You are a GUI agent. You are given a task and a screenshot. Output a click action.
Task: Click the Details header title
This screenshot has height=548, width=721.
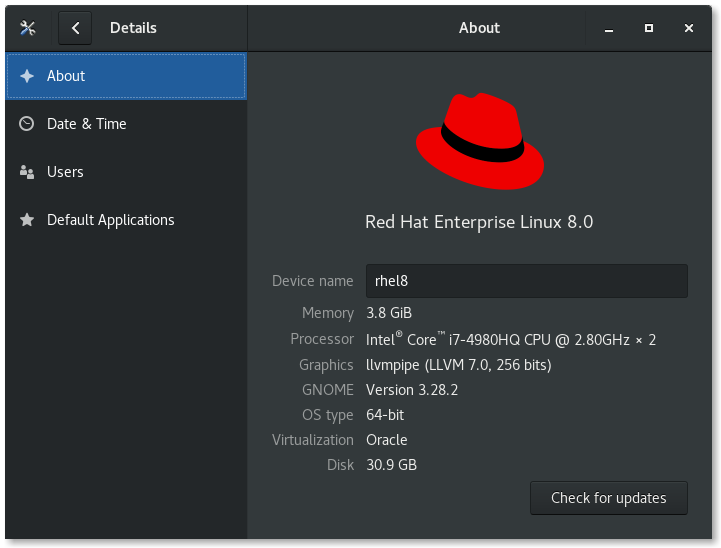pos(133,28)
